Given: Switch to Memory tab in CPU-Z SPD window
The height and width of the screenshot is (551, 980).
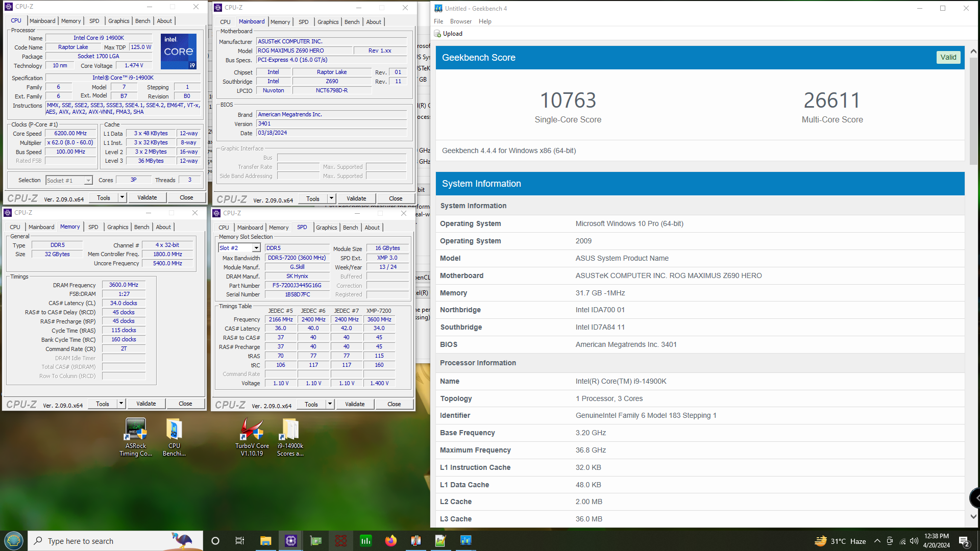Looking at the screenshot, I should click(279, 228).
